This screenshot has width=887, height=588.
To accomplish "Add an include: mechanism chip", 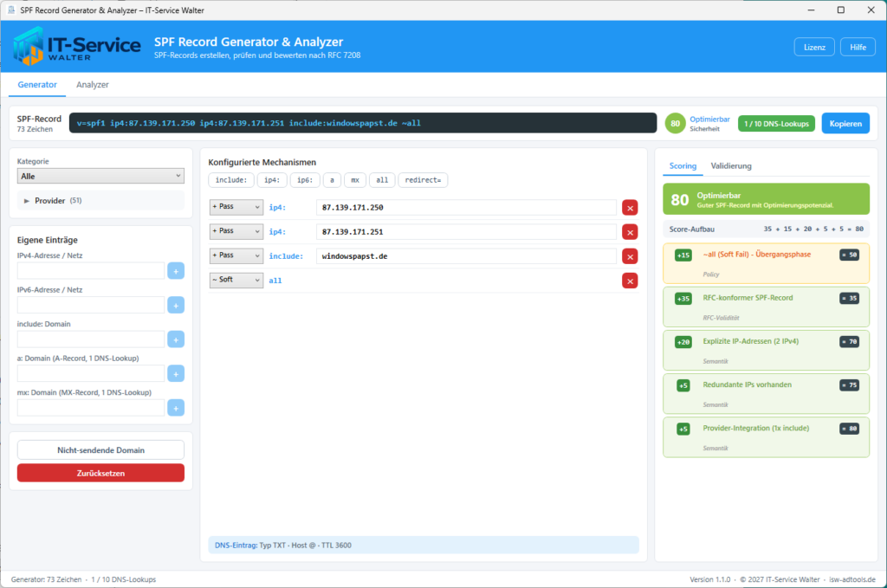I will [x=230, y=180].
